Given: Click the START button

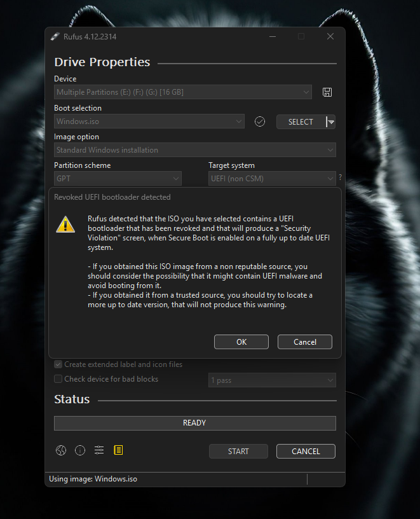Looking at the screenshot, I should click(x=238, y=452).
